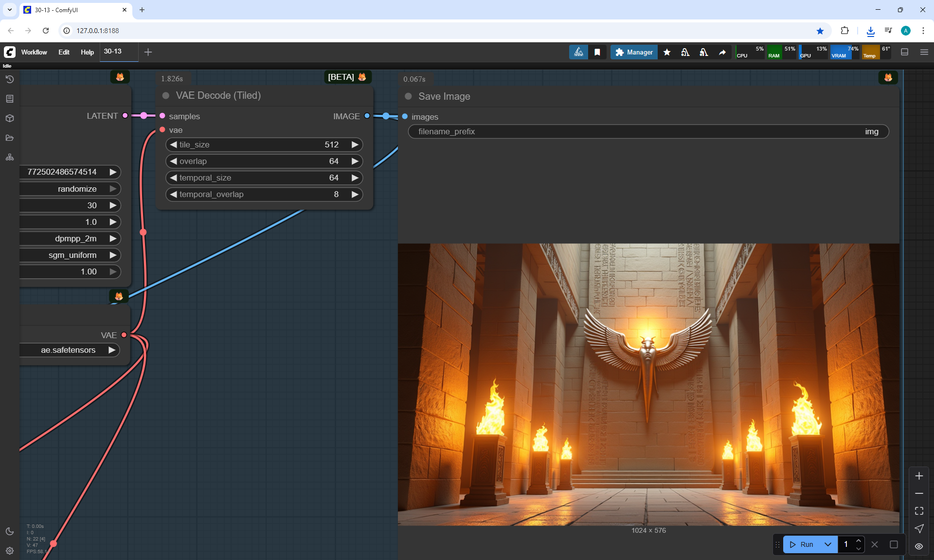Screen dimensions: 934x560
Task: Toggle dark theme moon icon
Action: click(x=10, y=531)
